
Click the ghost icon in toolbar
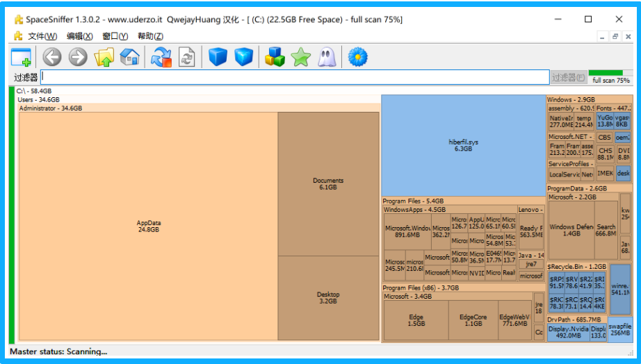tap(327, 57)
